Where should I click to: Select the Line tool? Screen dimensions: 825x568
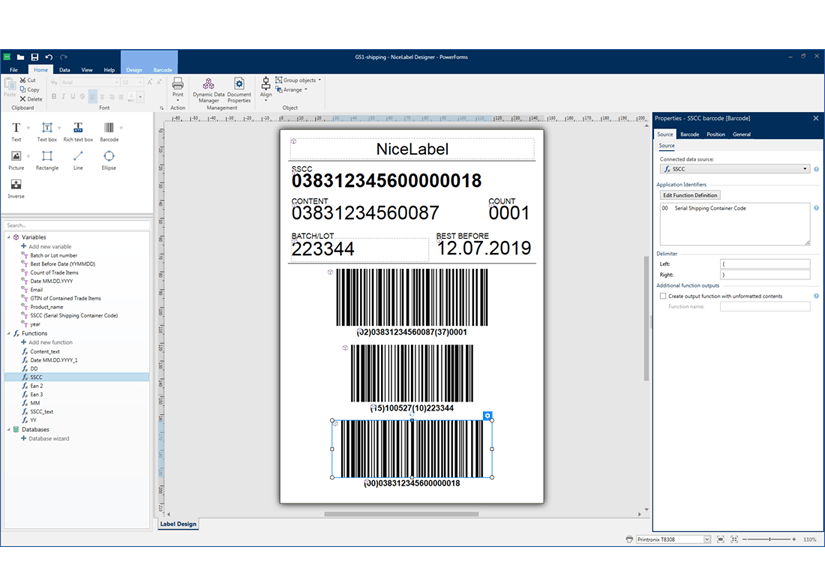(x=78, y=160)
